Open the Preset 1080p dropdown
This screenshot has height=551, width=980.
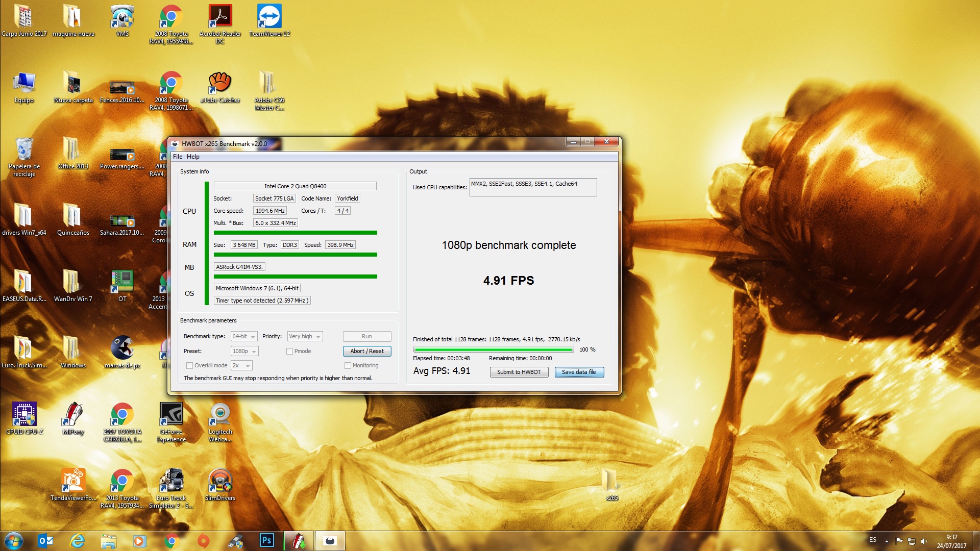[244, 351]
